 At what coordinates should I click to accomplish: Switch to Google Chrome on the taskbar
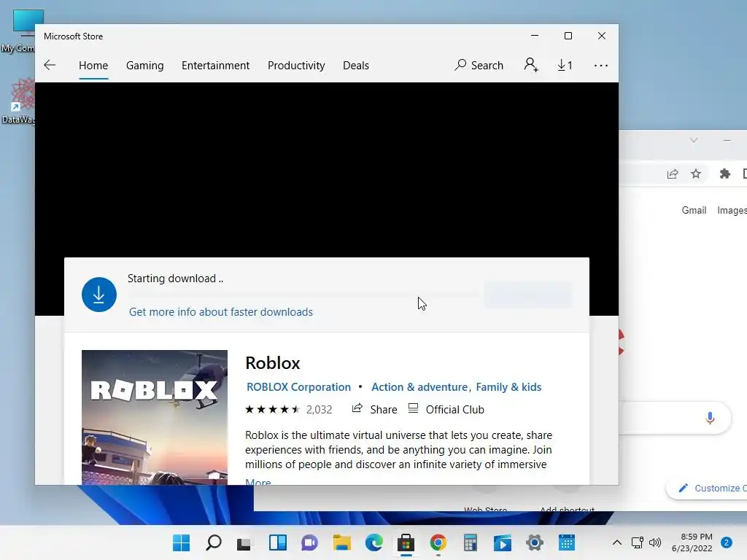(438, 542)
